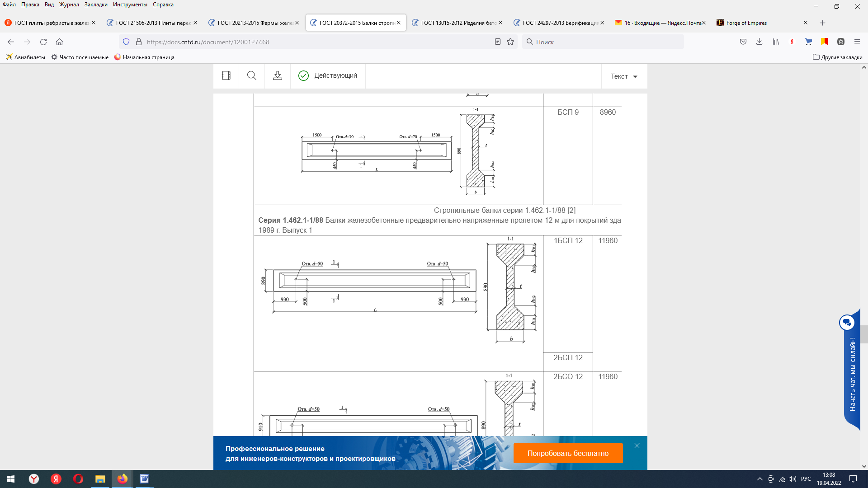Open the Журнал menu
Screen dimensions: 868x488
[69, 5]
